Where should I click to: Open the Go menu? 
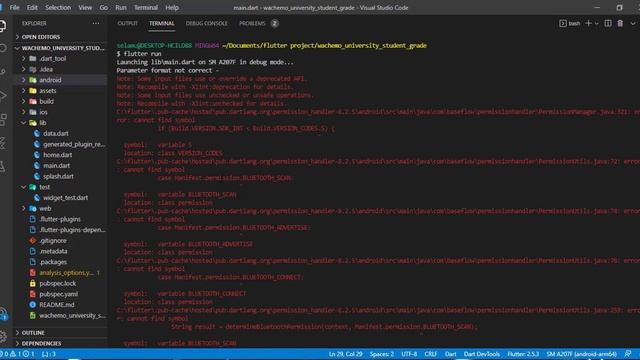(x=104, y=7)
